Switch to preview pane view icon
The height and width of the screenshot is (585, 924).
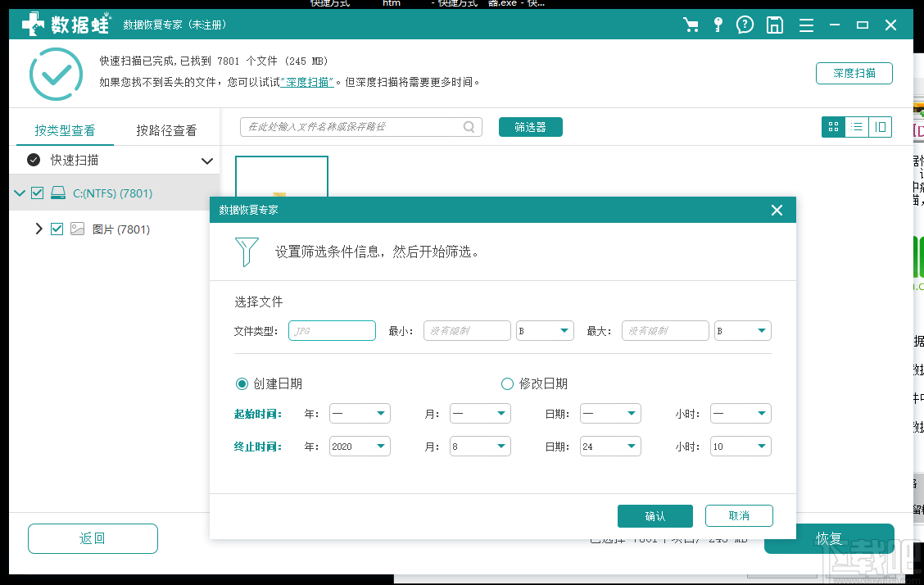coord(881,127)
